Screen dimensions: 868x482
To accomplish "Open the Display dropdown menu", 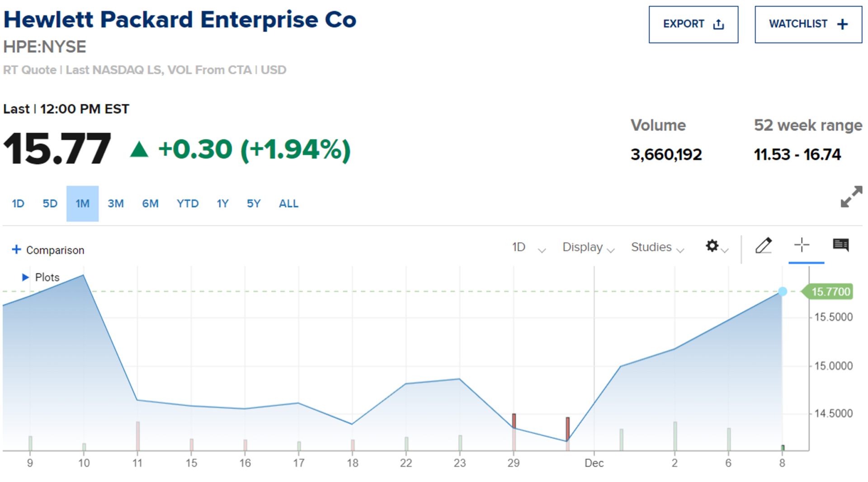I will pos(588,247).
